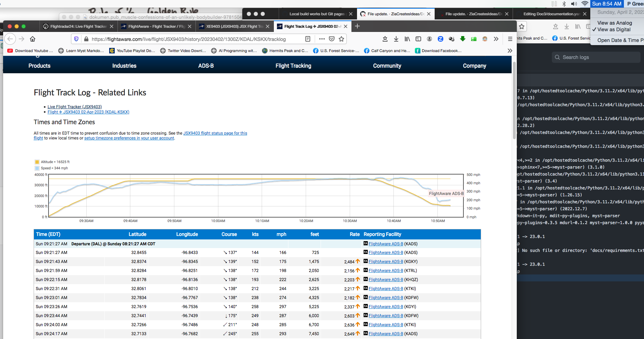
Task: Click the Bluetooth icon in menu bar
Action: (564, 4)
